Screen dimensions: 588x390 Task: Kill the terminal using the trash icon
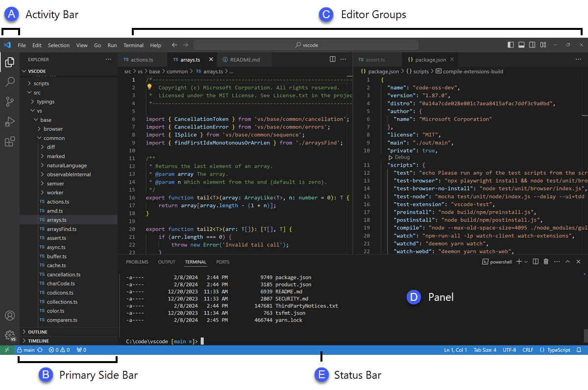[546, 262]
